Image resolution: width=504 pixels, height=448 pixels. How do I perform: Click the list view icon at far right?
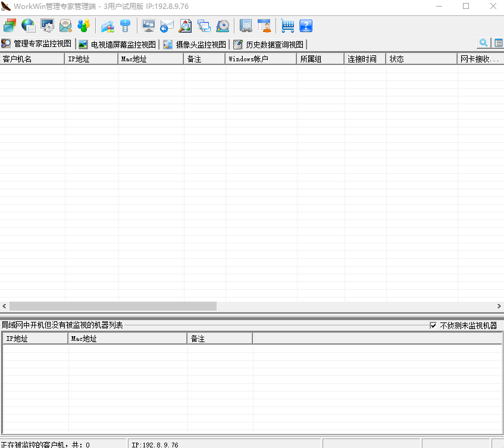click(x=498, y=43)
